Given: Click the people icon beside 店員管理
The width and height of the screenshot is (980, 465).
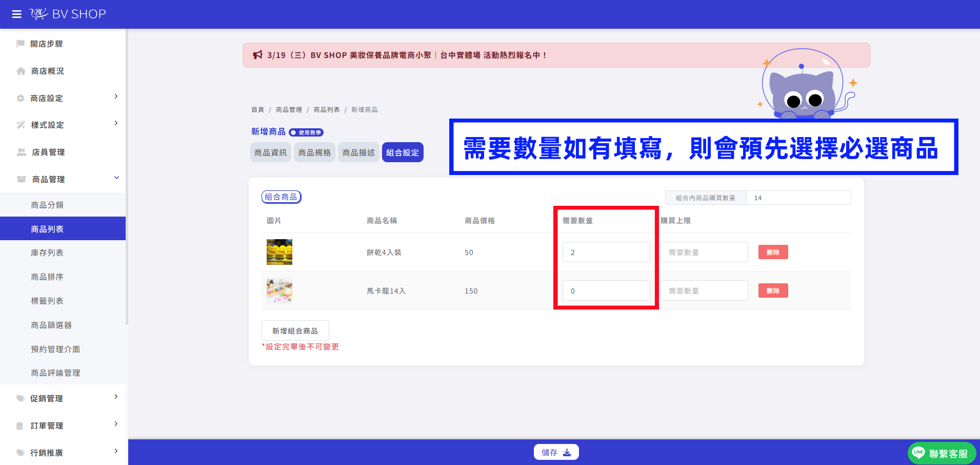Looking at the screenshot, I should (22, 152).
